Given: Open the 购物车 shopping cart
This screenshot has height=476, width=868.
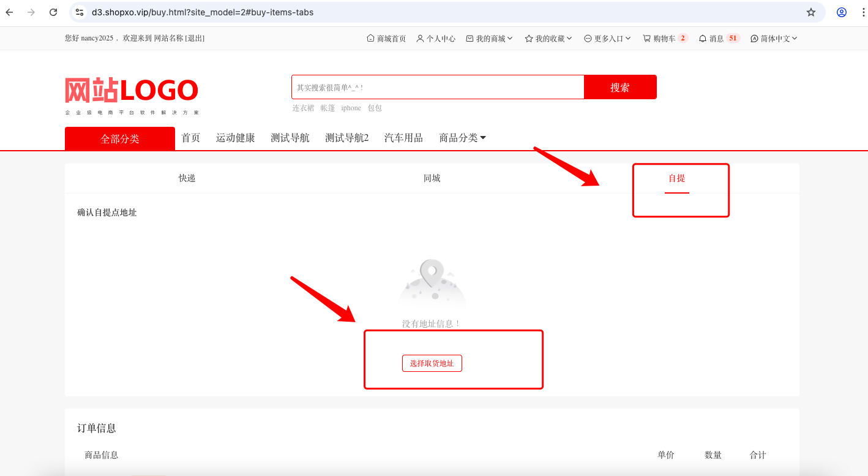Looking at the screenshot, I should click(x=665, y=38).
